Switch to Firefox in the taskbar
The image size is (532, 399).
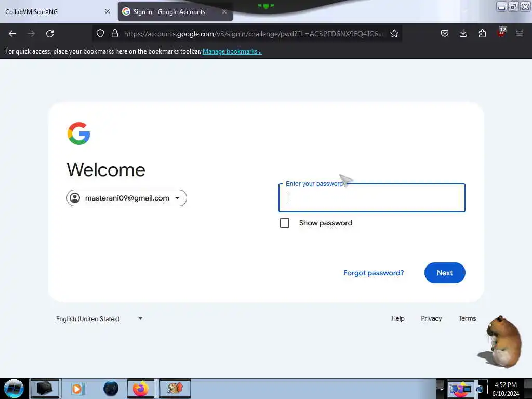point(140,389)
